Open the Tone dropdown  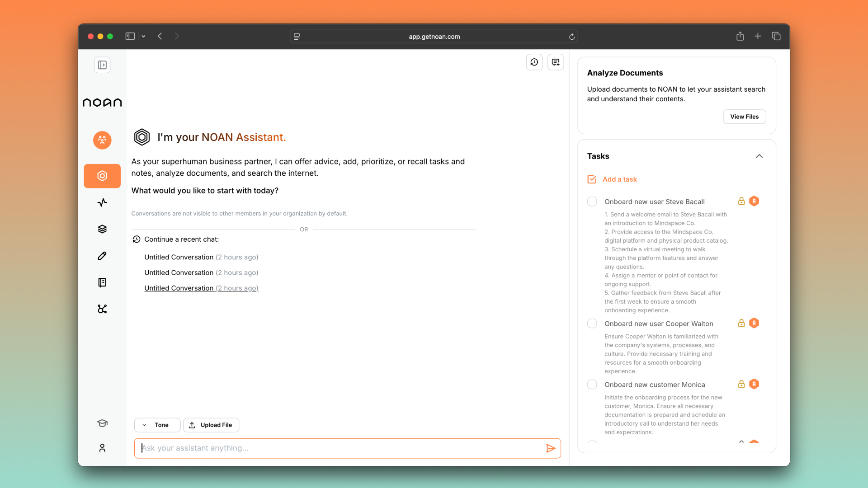pyautogui.click(x=157, y=425)
